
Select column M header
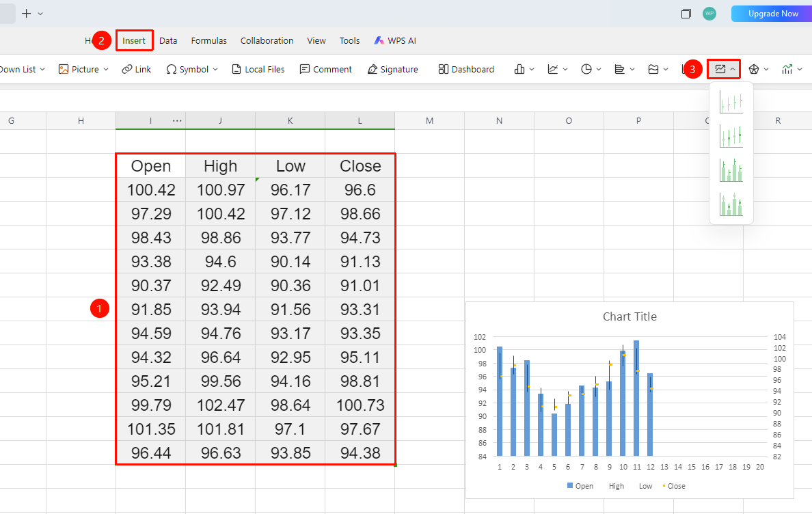coord(429,120)
